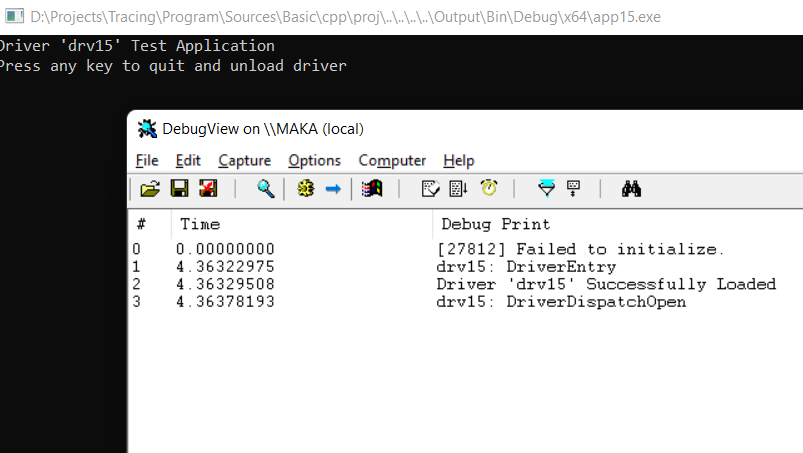803x453 pixels.
Task: Open the Filter/Highlight funnel icon
Action: pos(546,188)
